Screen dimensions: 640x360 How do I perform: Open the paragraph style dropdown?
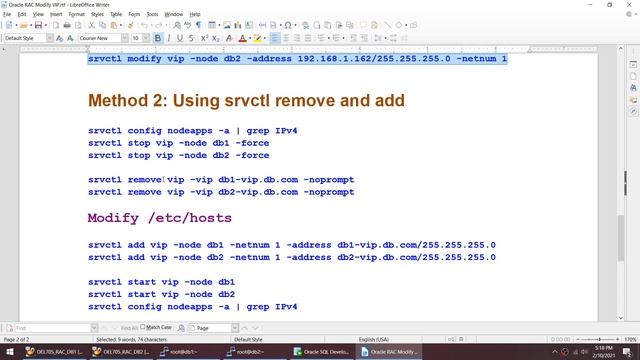pyautogui.click(x=49, y=38)
